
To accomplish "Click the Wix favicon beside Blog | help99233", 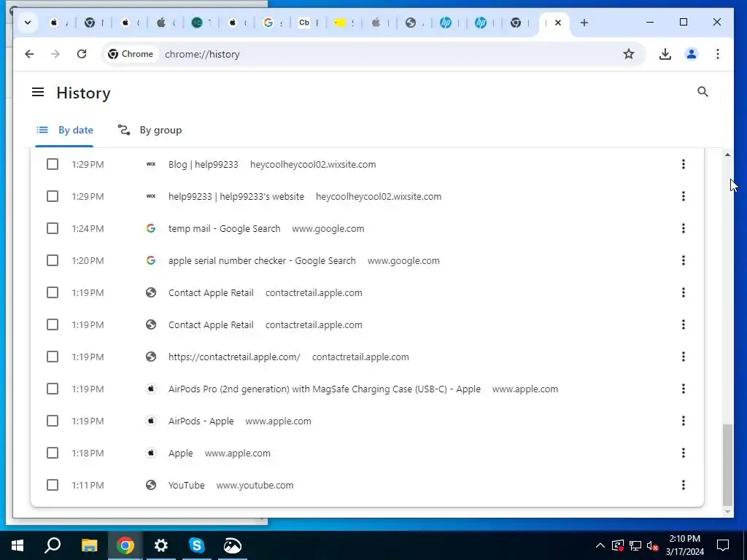I will coord(151,164).
